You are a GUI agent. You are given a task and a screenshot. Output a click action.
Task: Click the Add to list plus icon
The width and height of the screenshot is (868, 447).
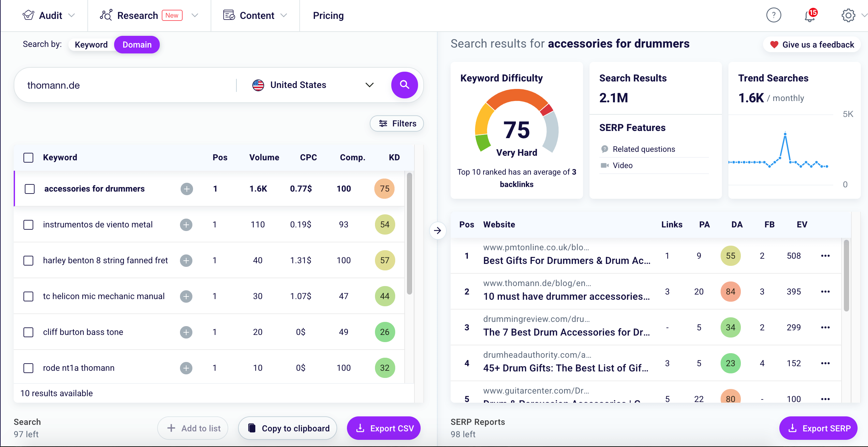click(171, 428)
